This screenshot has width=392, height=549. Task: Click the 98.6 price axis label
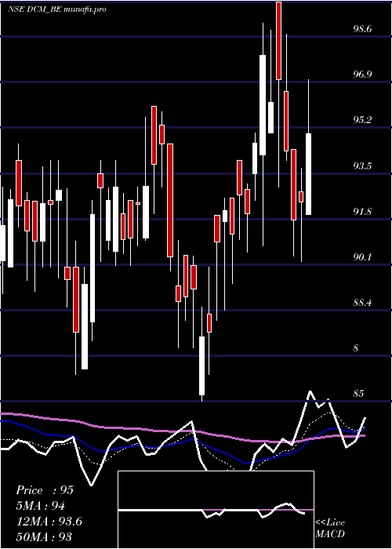[x=362, y=29]
